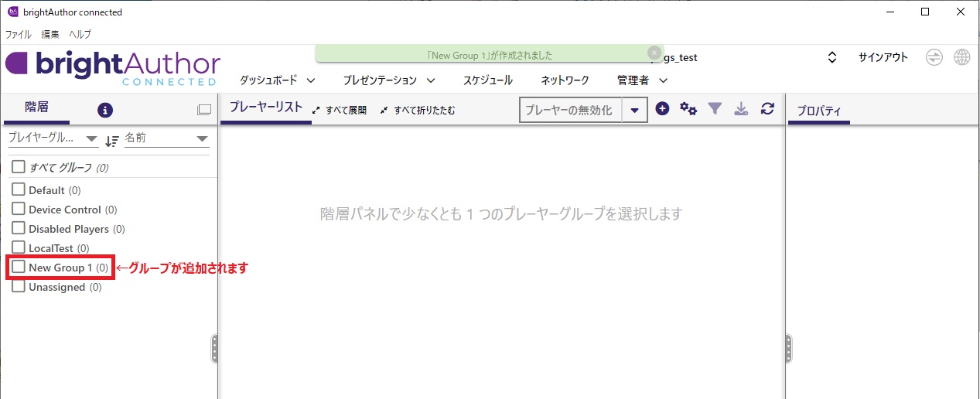Viewport: 980px width, 399px height.
Task: Check the Default group checkbox
Action: pyautogui.click(x=19, y=189)
